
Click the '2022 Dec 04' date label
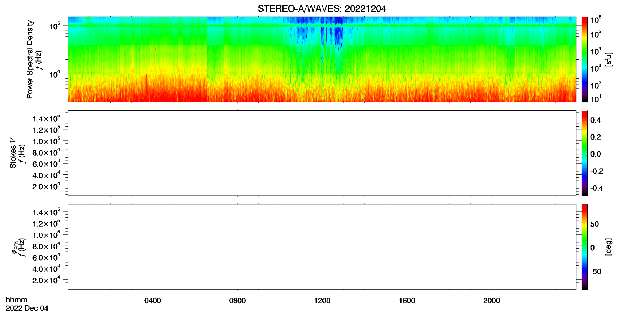click(27, 308)
